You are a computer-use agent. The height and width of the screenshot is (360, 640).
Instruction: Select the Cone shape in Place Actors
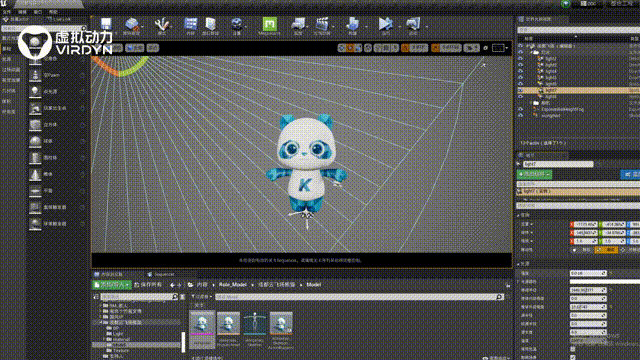pyautogui.click(x=35, y=174)
